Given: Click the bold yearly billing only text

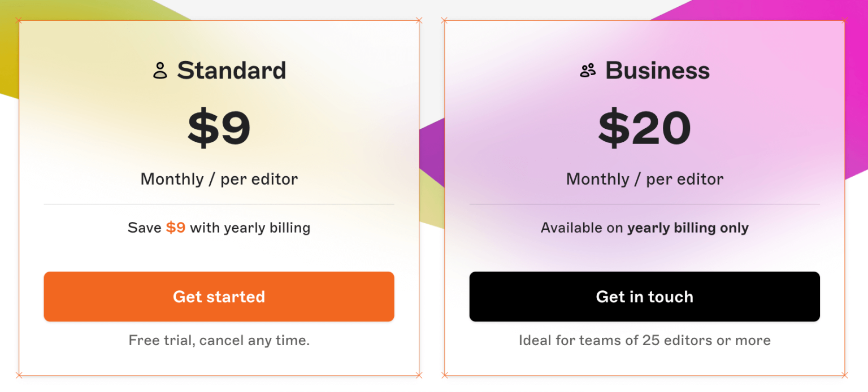Looking at the screenshot, I should [688, 228].
